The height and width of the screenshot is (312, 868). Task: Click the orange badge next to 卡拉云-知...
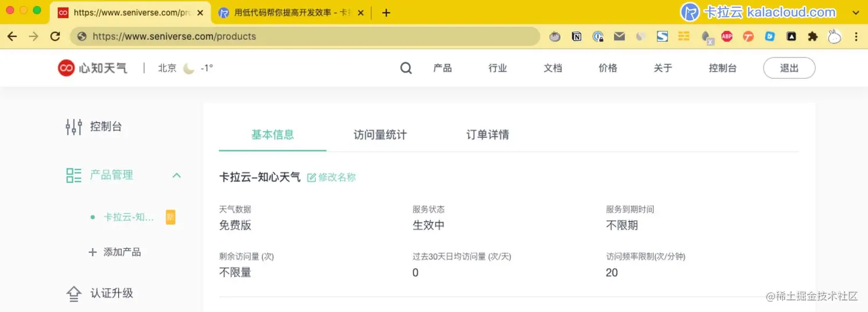(170, 217)
